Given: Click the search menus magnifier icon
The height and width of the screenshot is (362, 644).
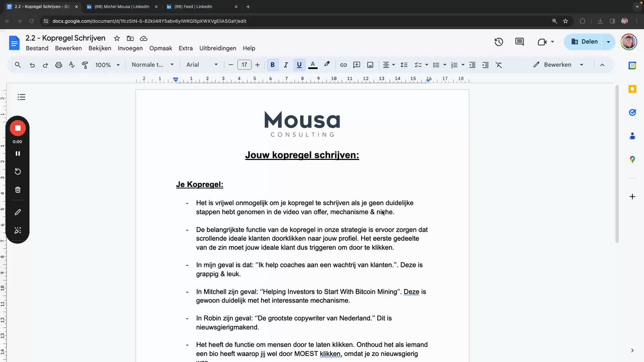Looking at the screenshot, I should (18, 65).
